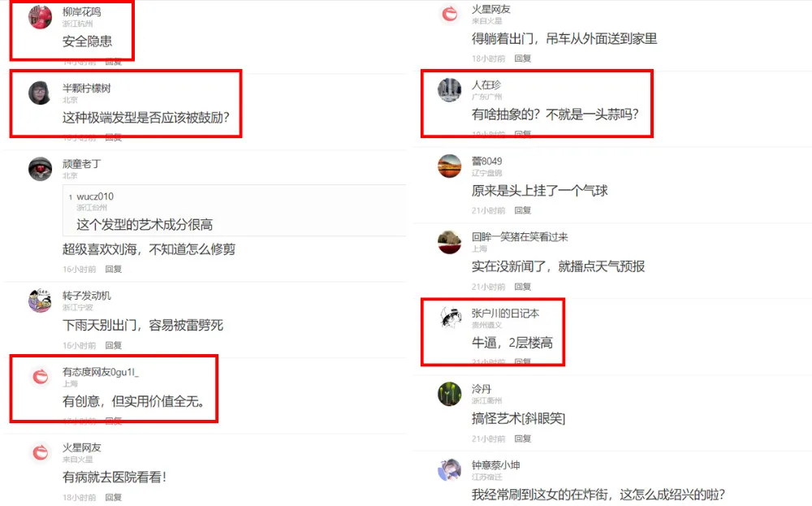Click 张户川的日记本's sketch avatar
The width and height of the screenshot is (812, 506).
[450, 318]
